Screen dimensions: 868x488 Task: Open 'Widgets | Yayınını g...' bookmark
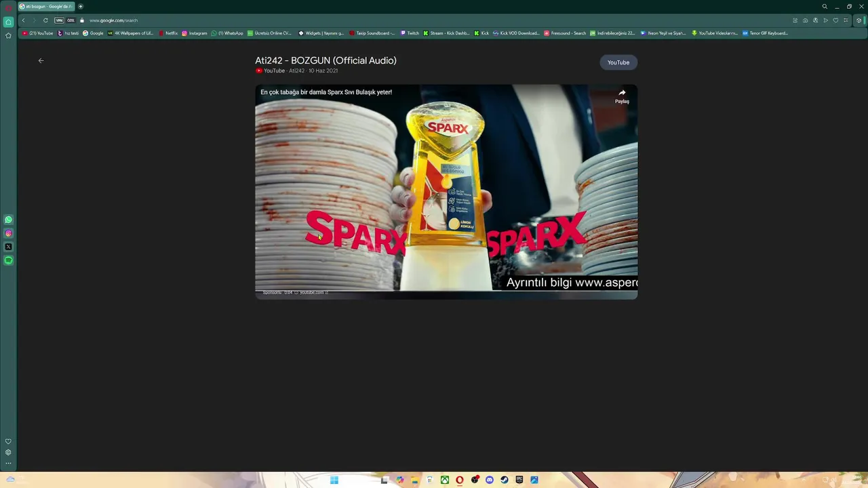point(321,33)
